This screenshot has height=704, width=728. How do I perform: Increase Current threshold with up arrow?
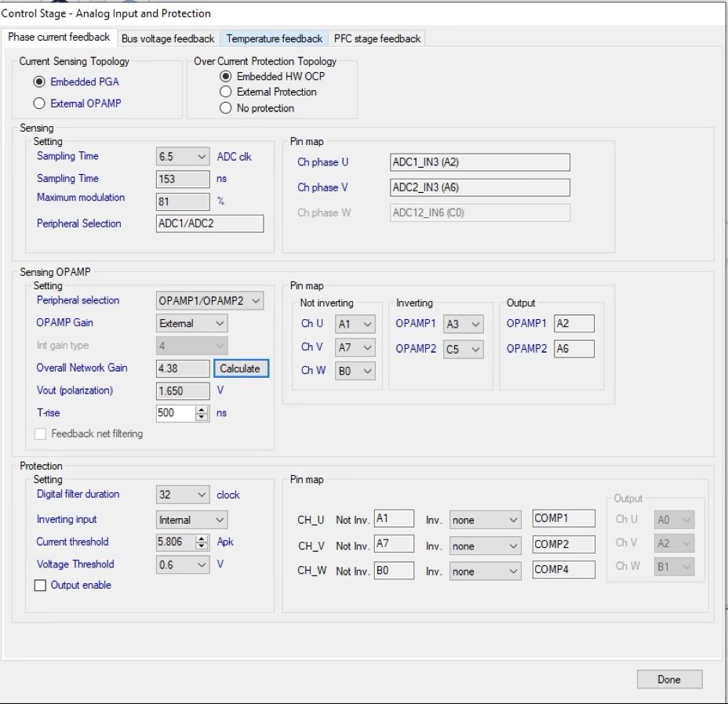coord(202,539)
